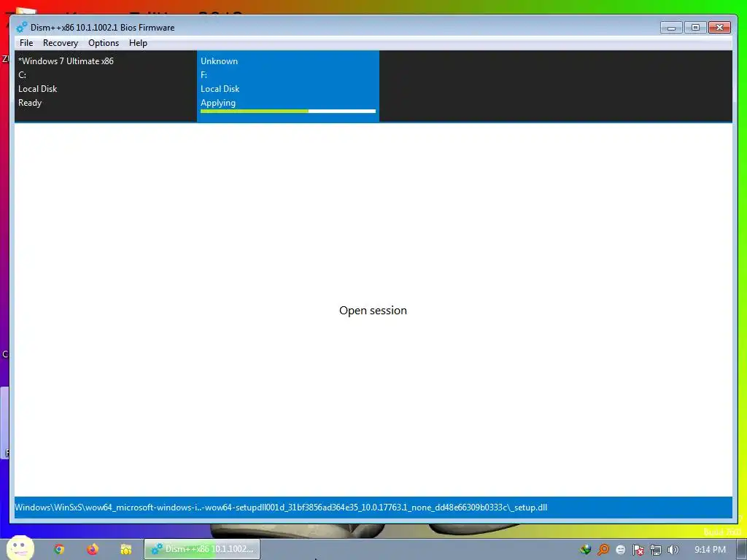This screenshot has height=560, width=747.
Task: Open the Recovery menu
Action: 60,43
